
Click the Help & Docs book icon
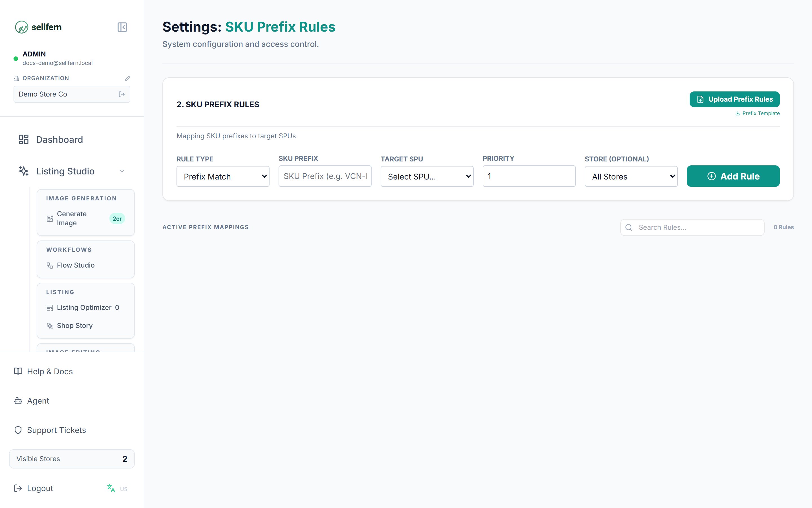[x=18, y=371]
